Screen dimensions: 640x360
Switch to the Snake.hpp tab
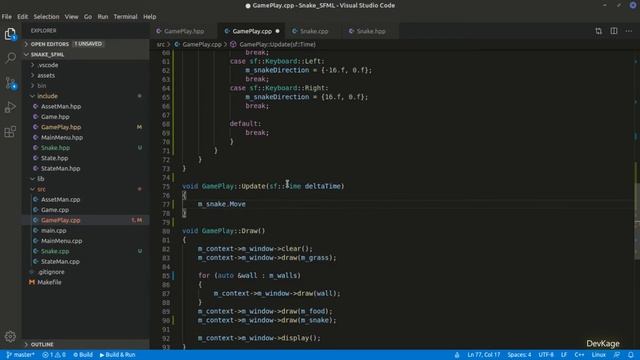371,31
